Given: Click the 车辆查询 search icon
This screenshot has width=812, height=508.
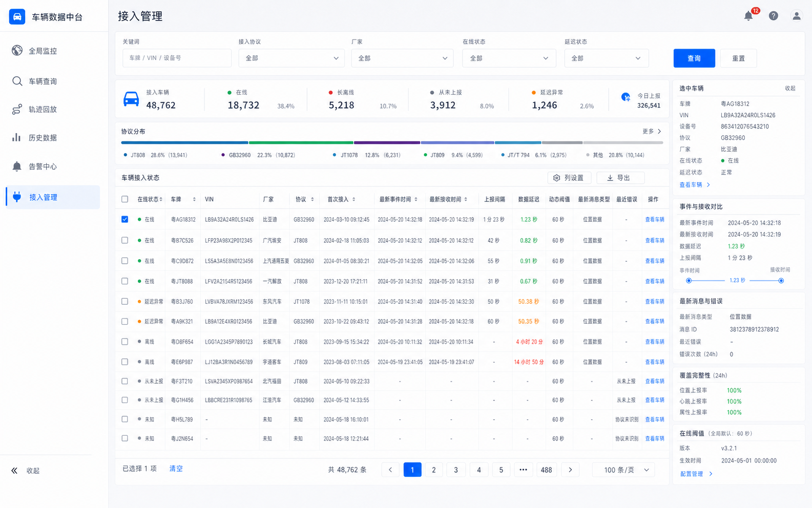Looking at the screenshot, I should point(17,81).
